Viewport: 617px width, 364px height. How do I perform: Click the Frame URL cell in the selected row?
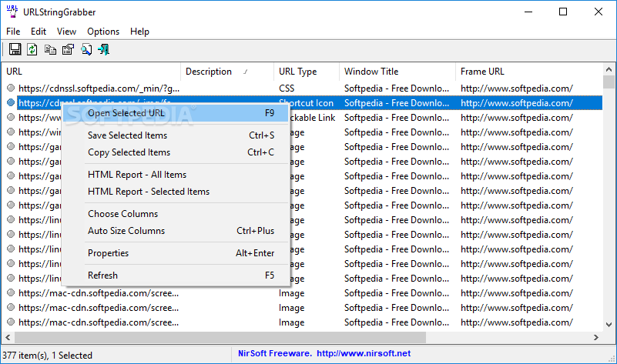[517, 103]
